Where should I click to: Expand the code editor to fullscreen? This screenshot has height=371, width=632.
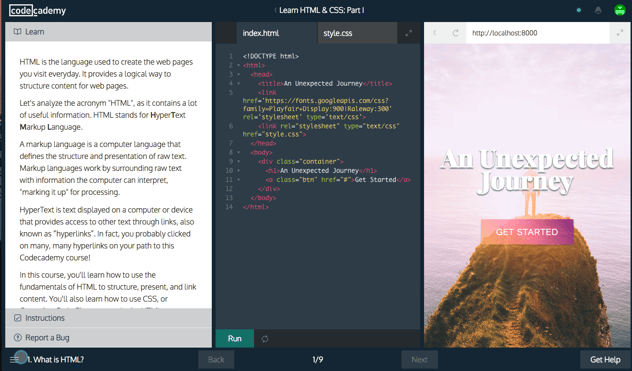click(408, 33)
